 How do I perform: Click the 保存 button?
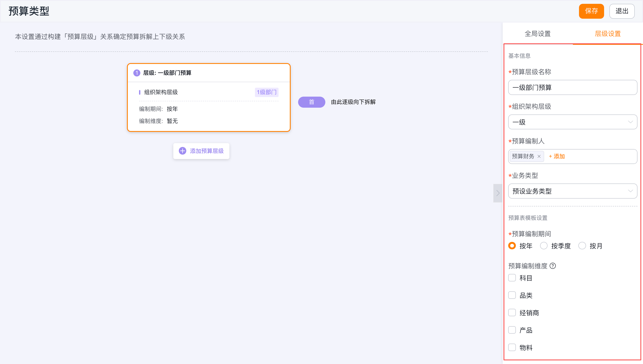coord(592,11)
